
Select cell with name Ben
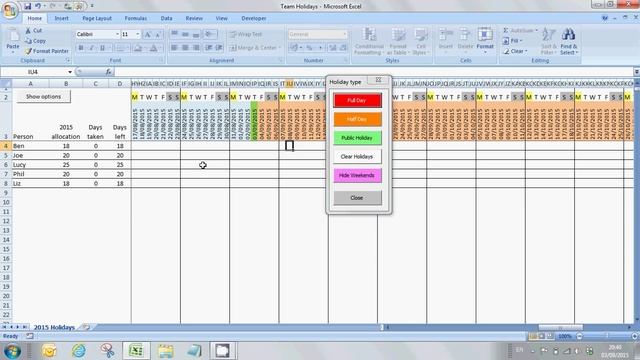pyautogui.click(x=31, y=146)
